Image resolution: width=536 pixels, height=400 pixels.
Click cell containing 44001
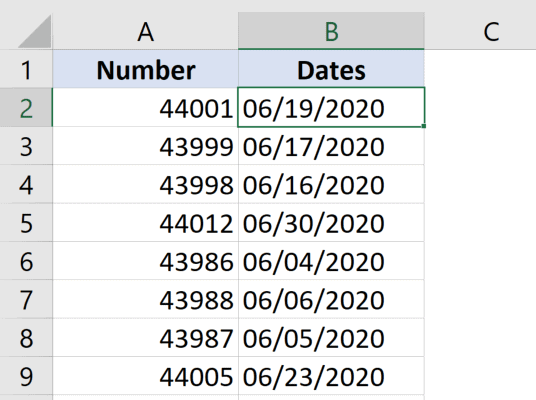point(145,108)
